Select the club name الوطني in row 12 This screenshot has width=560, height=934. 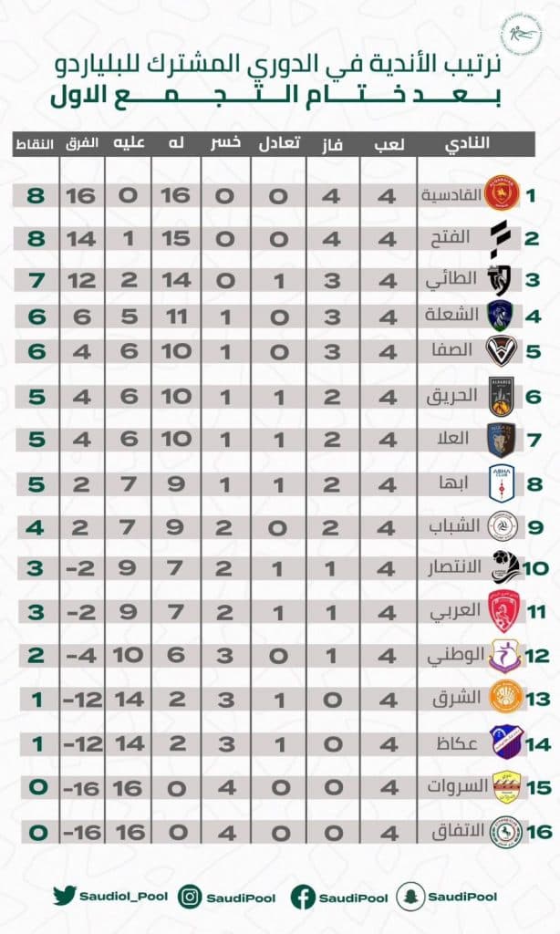click(456, 656)
